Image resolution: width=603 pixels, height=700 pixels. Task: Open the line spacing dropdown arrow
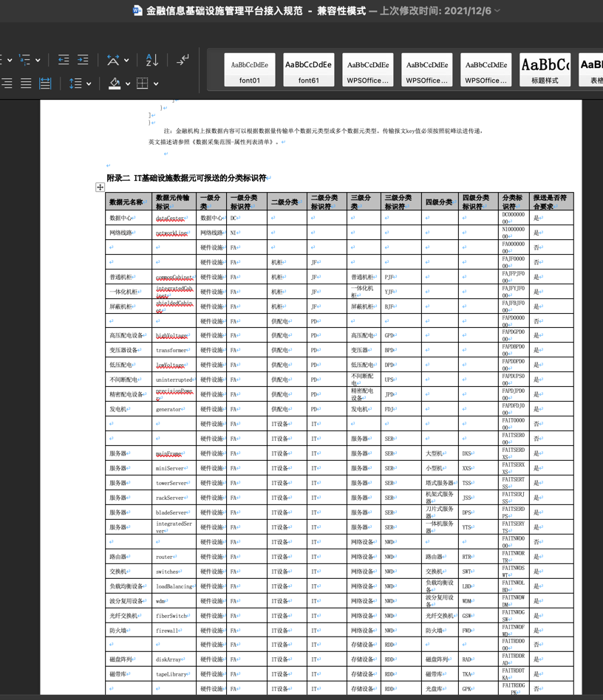coord(89,83)
